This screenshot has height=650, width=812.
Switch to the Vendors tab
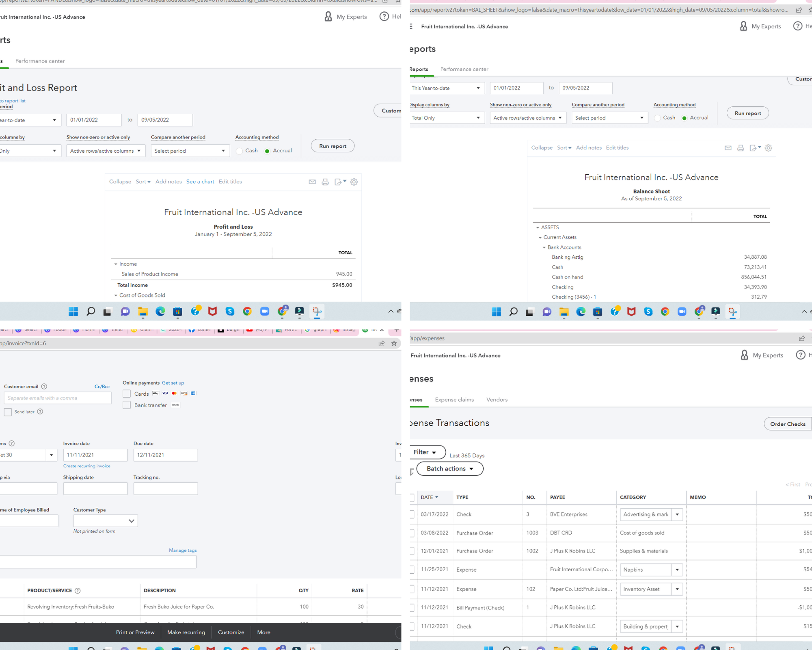pyautogui.click(x=497, y=400)
